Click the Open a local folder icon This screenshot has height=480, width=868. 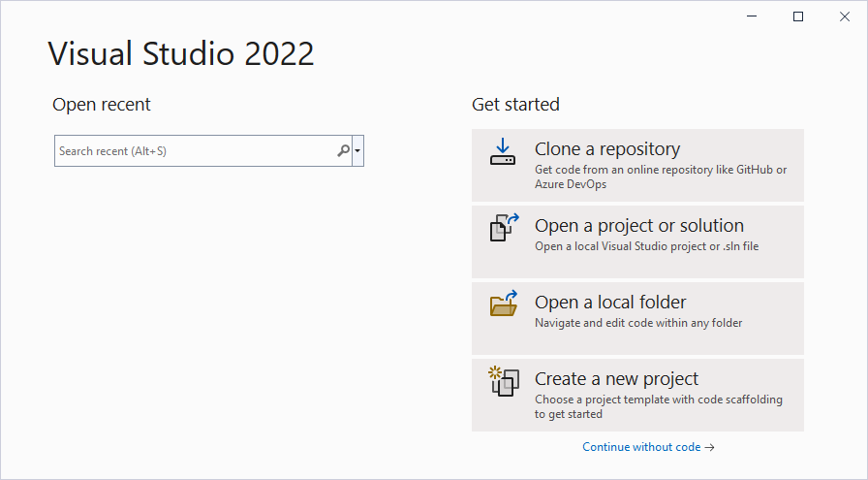coord(504,304)
